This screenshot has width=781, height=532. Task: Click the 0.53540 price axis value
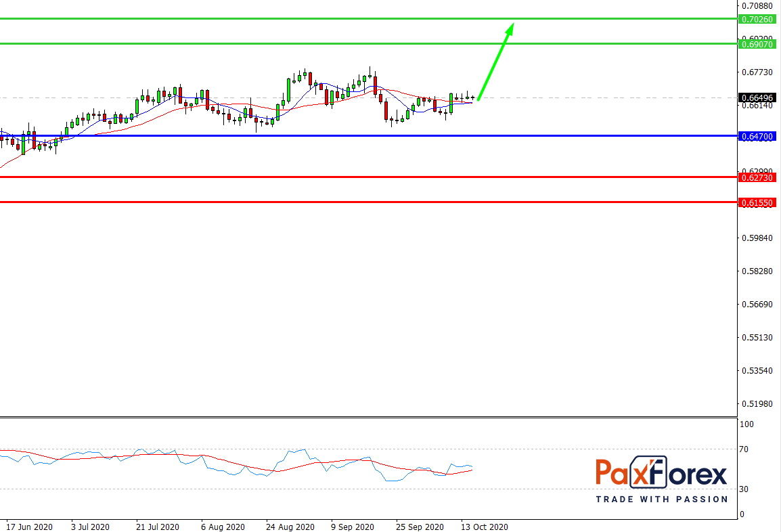point(757,371)
